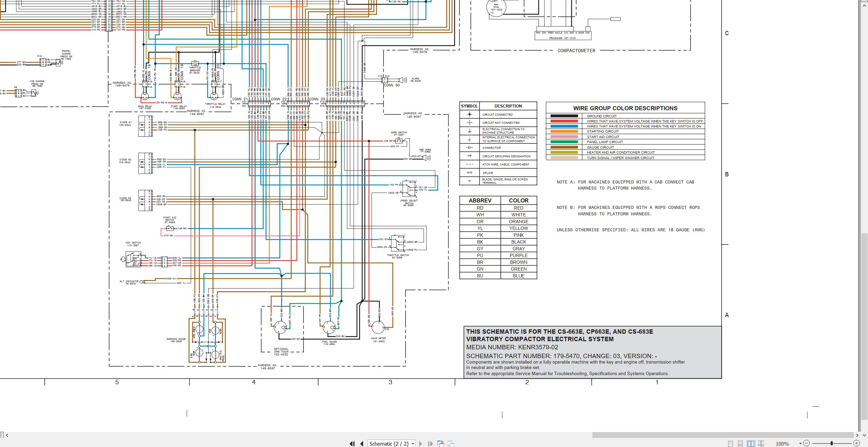Switch to single page view layout
The height and width of the screenshot is (447, 868).
click(730, 444)
